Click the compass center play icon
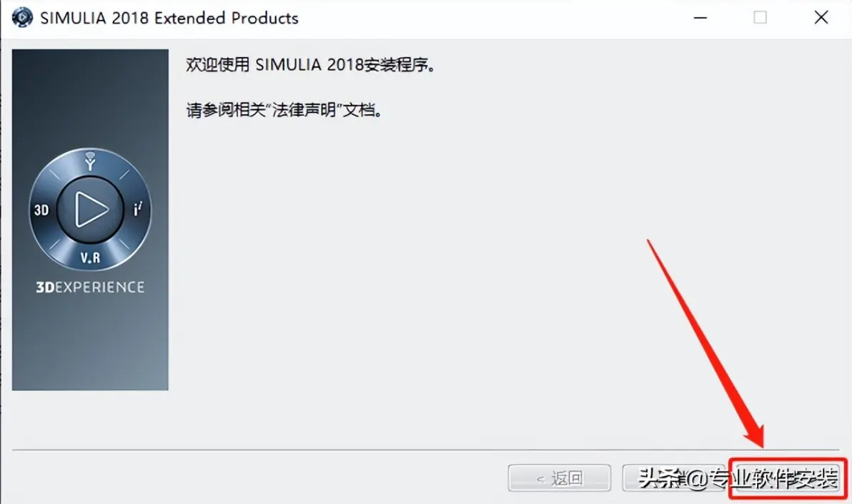Image resolution: width=852 pixels, height=504 pixels. [91, 209]
